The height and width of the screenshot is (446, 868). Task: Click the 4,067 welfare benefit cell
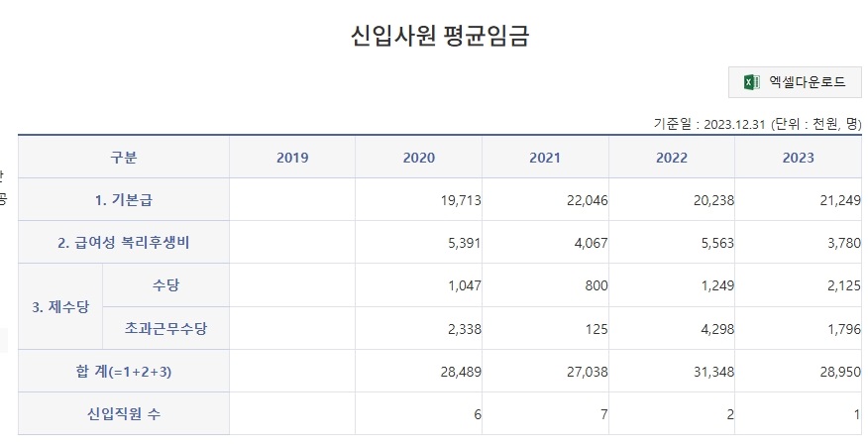(545, 242)
